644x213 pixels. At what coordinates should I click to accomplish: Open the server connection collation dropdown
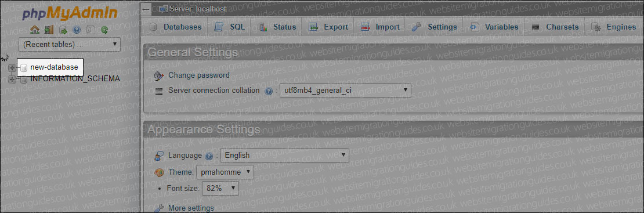pos(345,91)
